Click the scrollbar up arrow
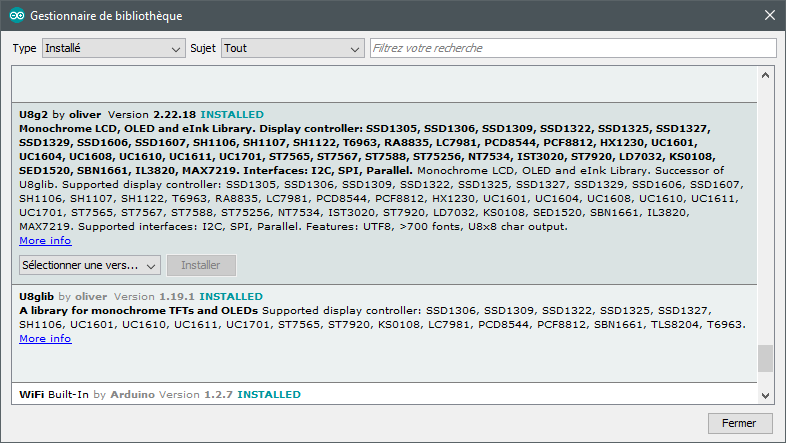Image resolution: width=786 pixels, height=443 pixels. [765, 75]
